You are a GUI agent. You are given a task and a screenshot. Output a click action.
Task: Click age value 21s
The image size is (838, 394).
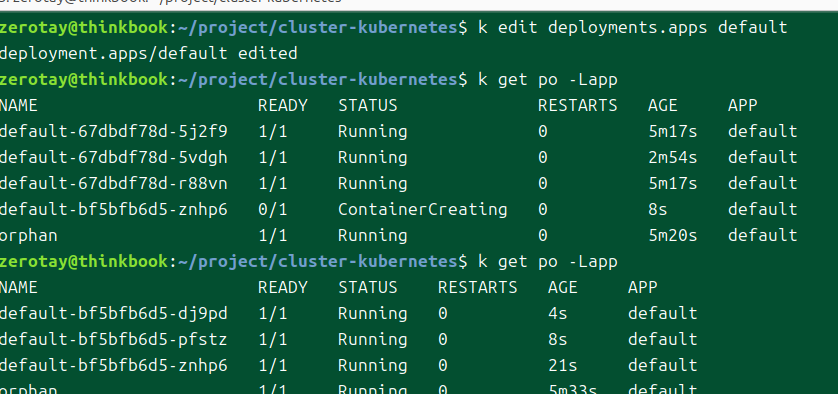click(x=563, y=366)
